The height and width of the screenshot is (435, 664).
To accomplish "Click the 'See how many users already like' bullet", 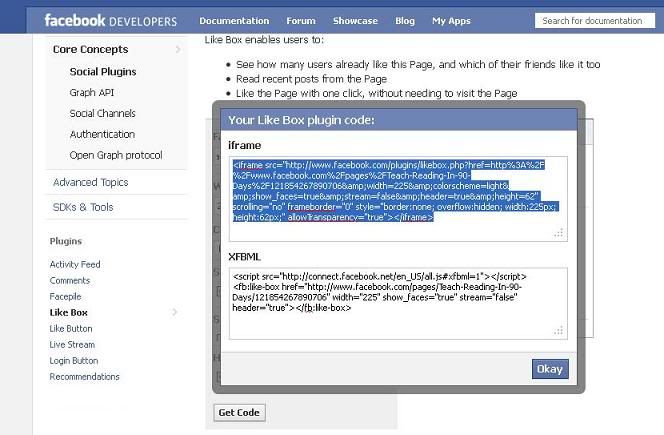I will pyautogui.click(x=418, y=64).
